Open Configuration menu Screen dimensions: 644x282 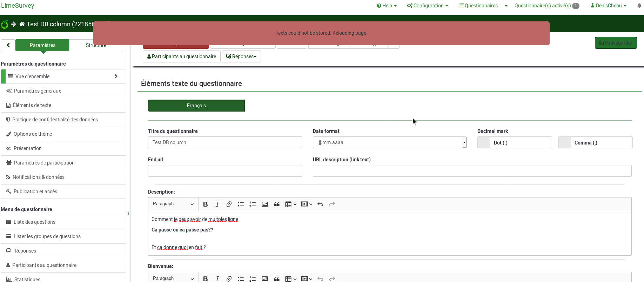(428, 6)
